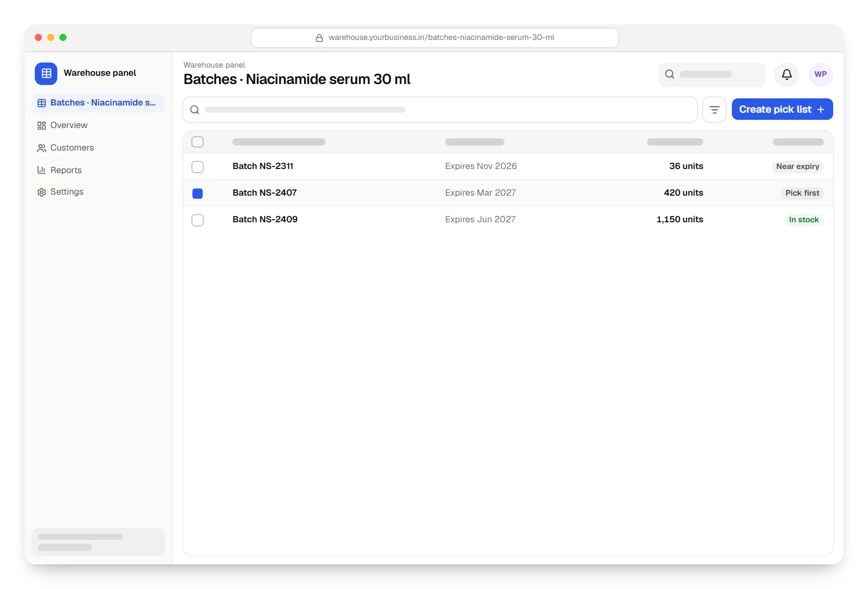This screenshot has width=868, height=589.
Task: Select the Batch NS-2409 name
Action: click(x=265, y=219)
